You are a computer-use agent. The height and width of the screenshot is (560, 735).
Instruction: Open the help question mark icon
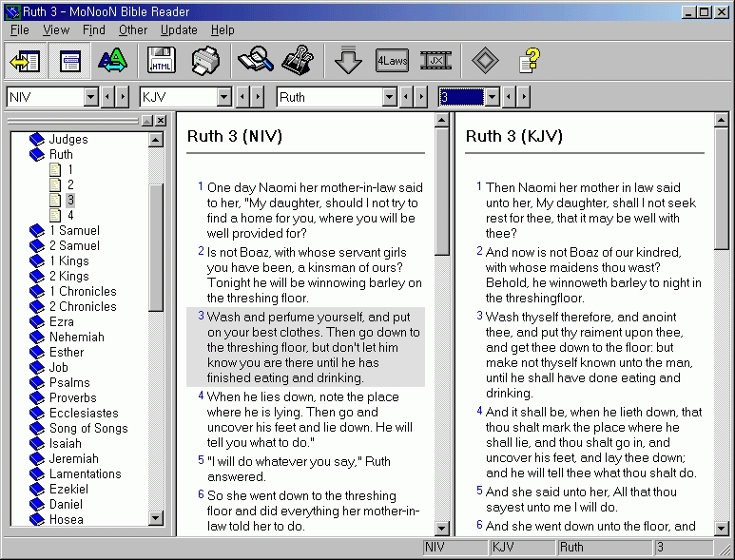(530, 61)
